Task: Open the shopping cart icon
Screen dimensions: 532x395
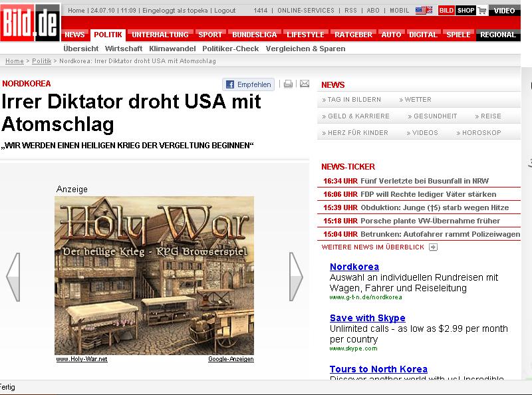Action: pyautogui.click(x=481, y=11)
